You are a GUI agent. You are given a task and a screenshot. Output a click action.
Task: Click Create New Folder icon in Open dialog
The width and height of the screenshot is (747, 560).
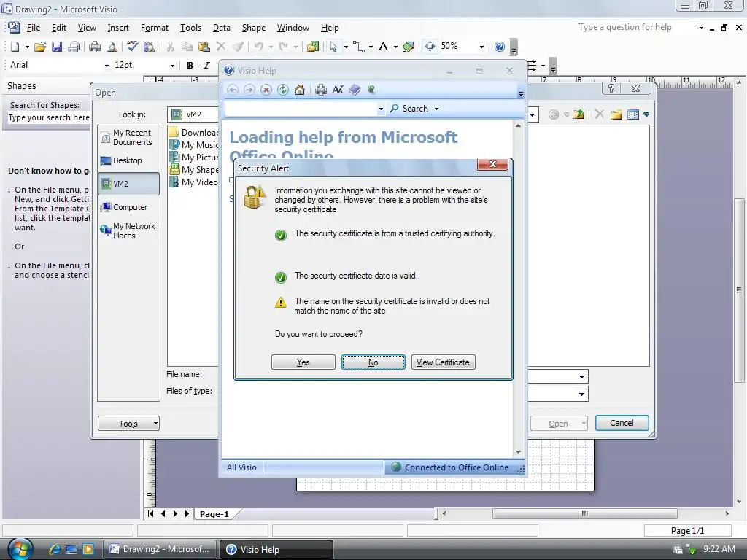(x=616, y=114)
